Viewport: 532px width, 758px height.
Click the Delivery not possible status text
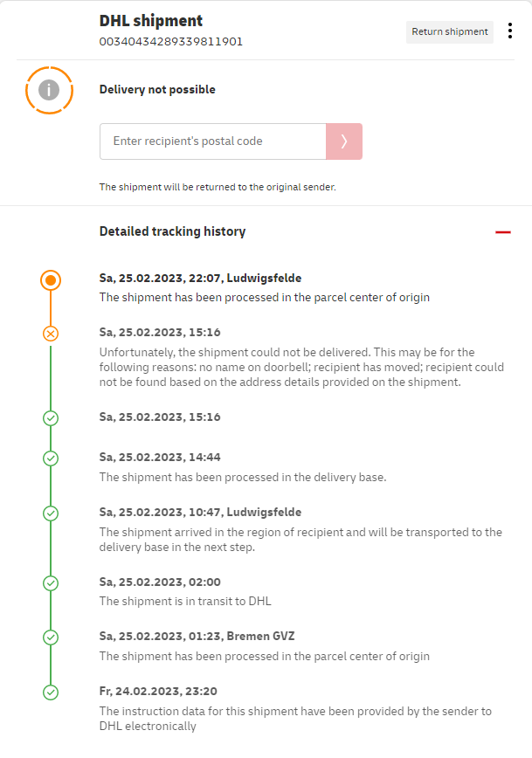pyautogui.click(x=157, y=89)
